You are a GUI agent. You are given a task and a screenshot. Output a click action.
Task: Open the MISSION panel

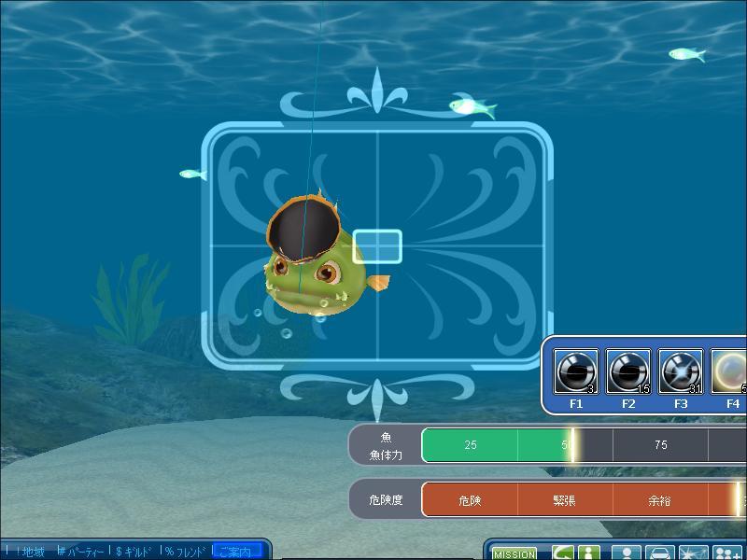point(514,553)
